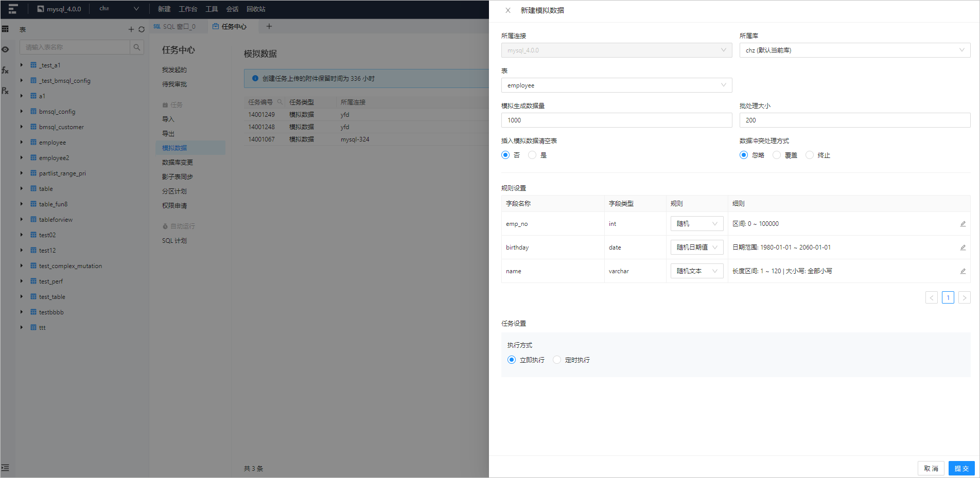
Task: Open SQL 计划 section
Action: (x=174, y=241)
